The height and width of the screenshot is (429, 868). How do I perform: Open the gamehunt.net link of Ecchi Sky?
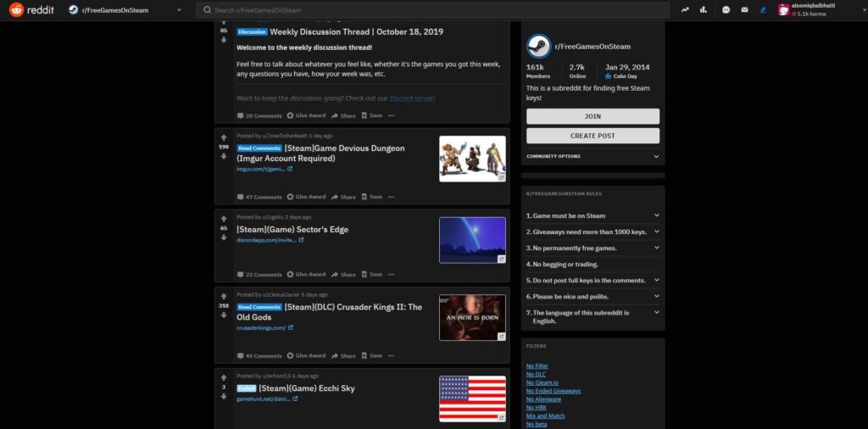267,398
